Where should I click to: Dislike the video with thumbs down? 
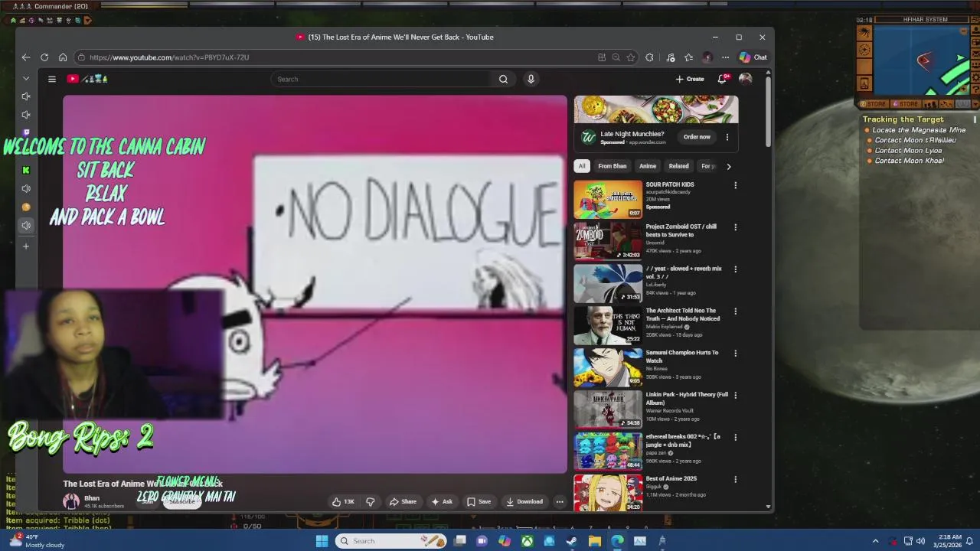[x=371, y=502]
